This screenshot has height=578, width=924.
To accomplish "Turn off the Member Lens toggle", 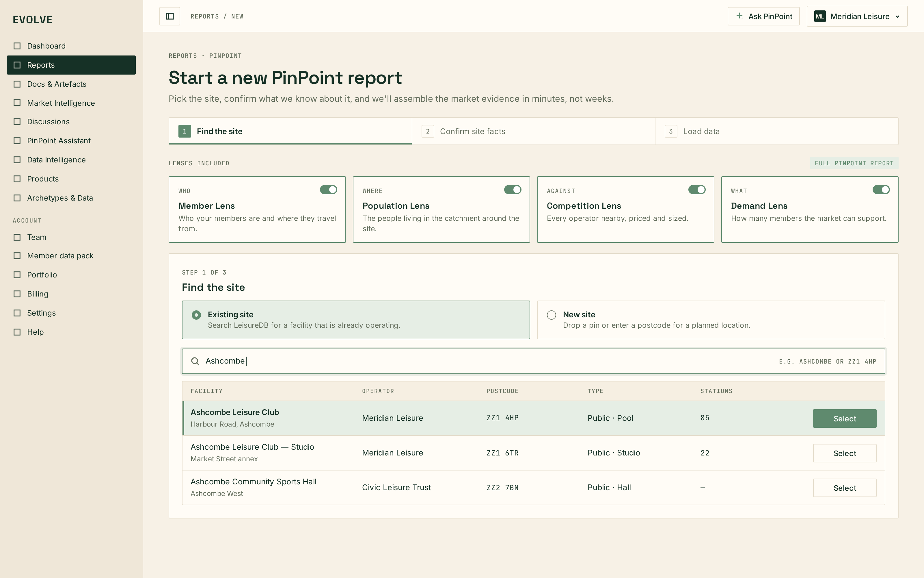I will point(328,190).
